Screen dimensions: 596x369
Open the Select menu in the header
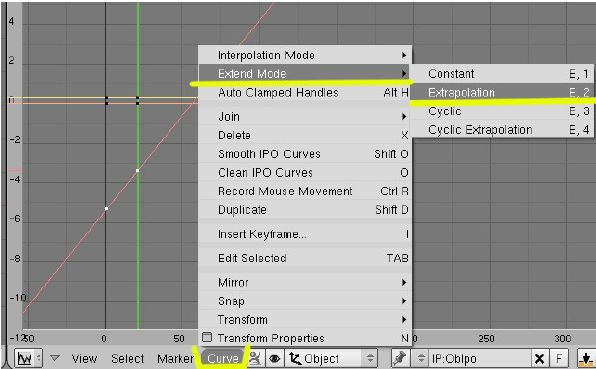(127, 358)
